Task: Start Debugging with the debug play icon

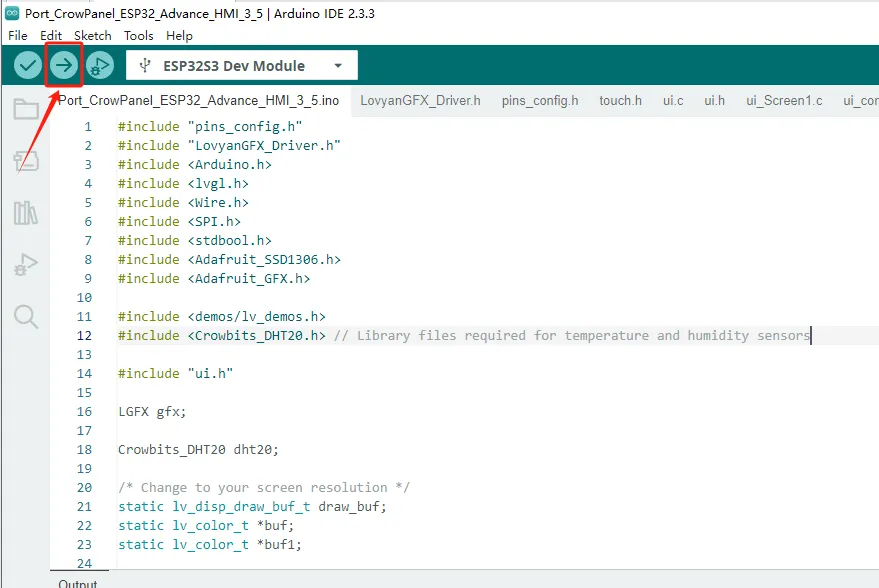Action: [x=99, y=66]
